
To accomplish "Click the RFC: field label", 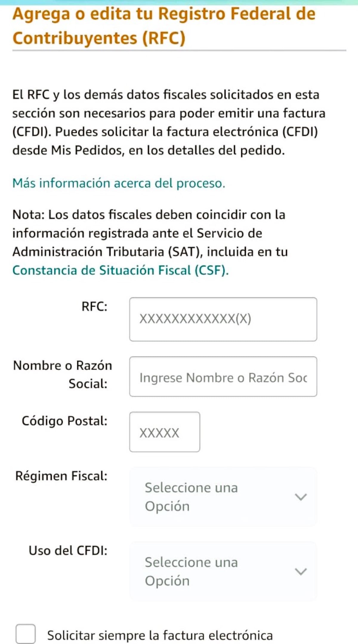I will click(94, 306).
